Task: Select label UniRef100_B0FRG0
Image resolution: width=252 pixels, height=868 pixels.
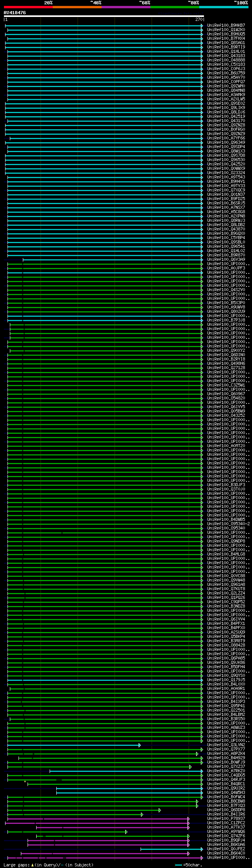Action: [226, 129]
